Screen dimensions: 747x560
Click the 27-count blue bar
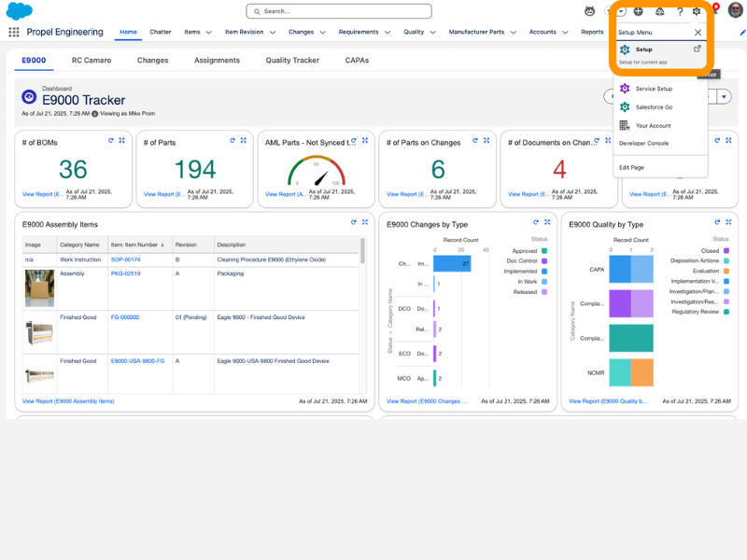(x=452, y=264)
